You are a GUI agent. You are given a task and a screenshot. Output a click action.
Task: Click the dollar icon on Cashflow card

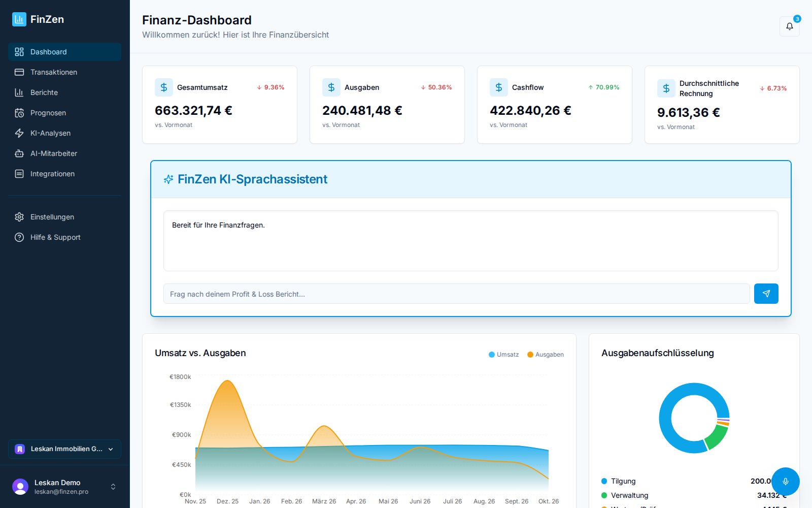click(499, 87)
